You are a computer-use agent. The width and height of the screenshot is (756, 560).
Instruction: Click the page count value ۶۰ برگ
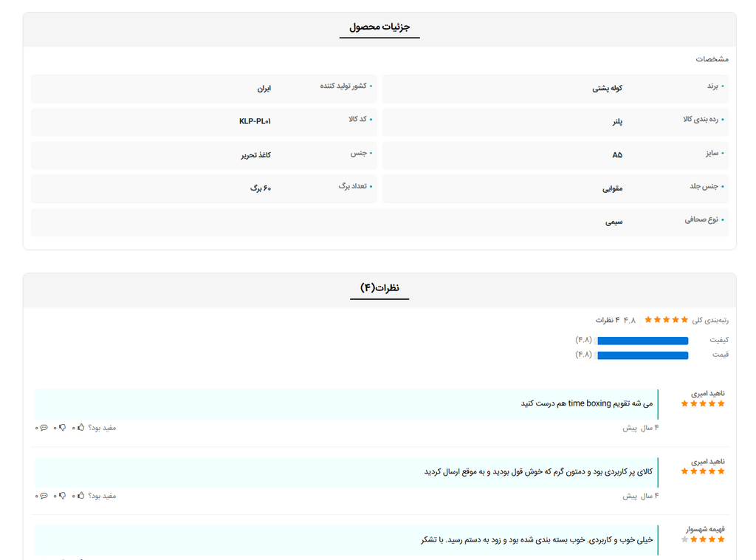(x=261, y=188)
